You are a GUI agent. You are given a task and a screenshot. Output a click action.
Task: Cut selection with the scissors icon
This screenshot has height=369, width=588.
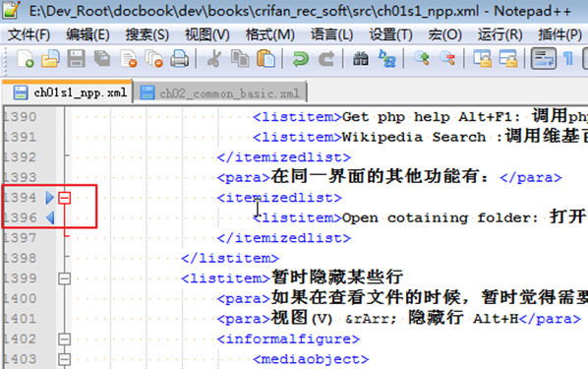[x=214, y=59]
